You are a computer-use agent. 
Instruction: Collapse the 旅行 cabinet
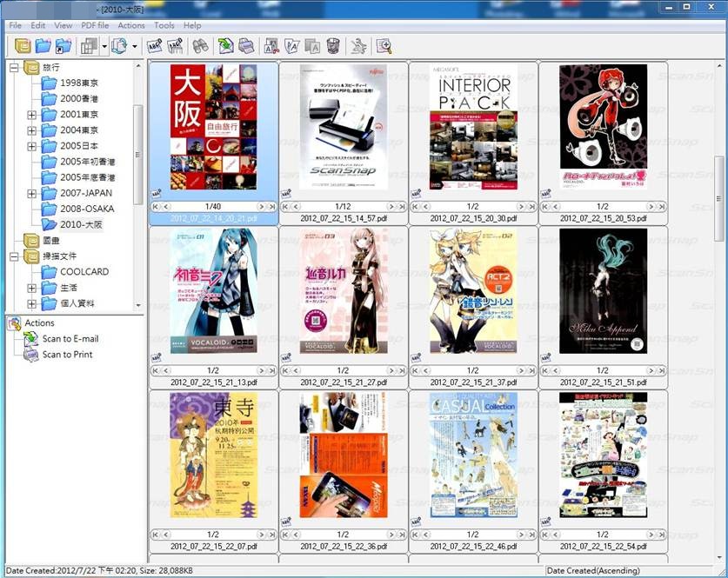click(14, 68)
